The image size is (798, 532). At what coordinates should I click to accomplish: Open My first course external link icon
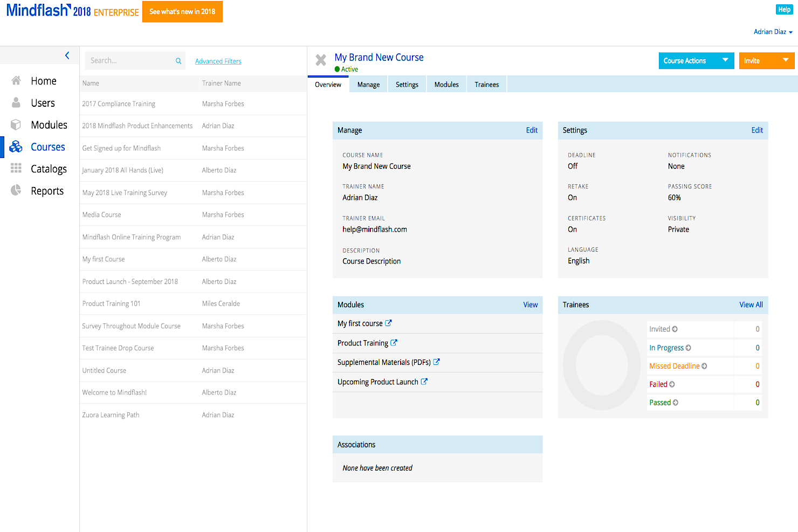click(388, 323)
